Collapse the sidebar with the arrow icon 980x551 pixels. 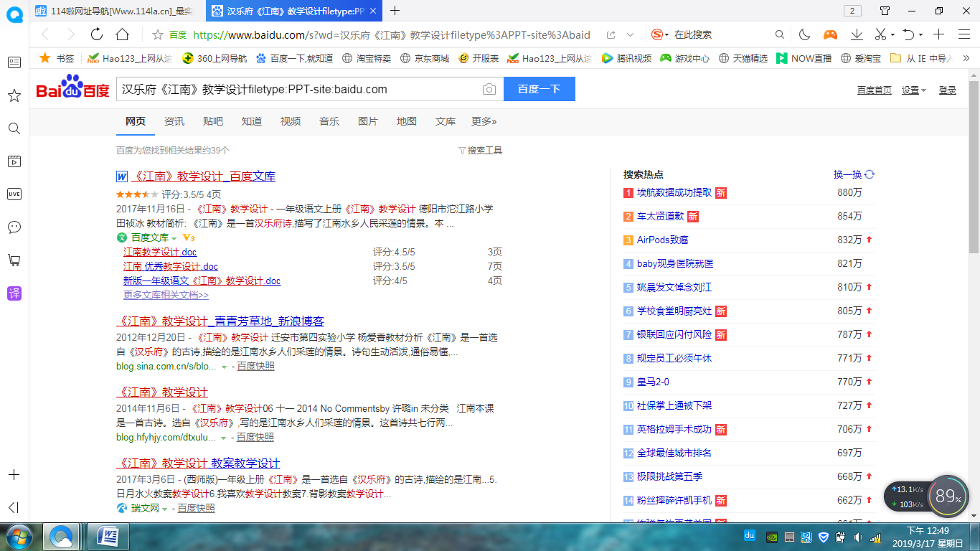coord(14,507)
